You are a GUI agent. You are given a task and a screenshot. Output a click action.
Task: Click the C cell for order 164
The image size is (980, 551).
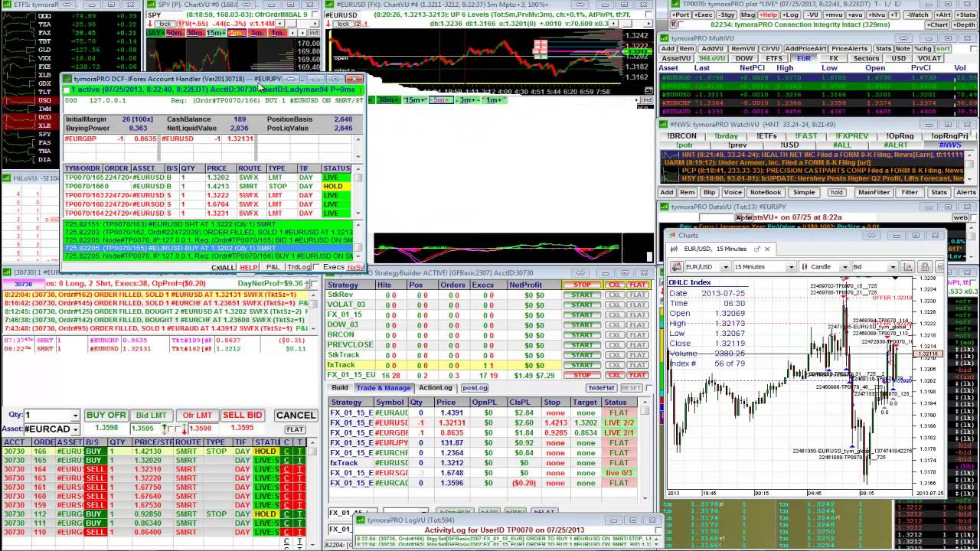click(x=286, y=470)
